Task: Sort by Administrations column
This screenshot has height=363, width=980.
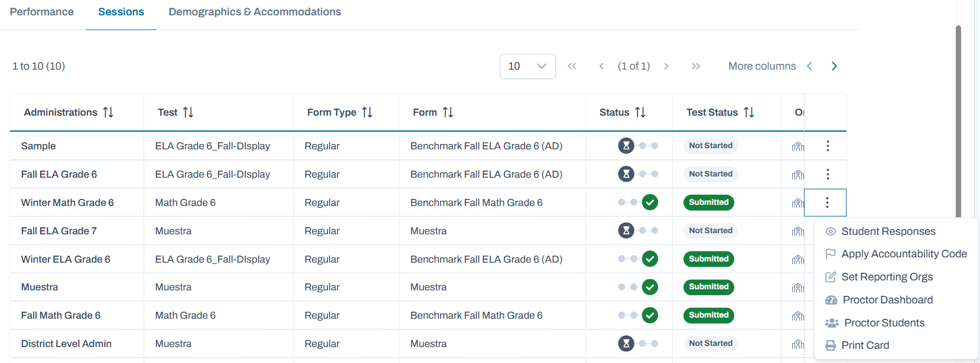Action: pos(108,112)
